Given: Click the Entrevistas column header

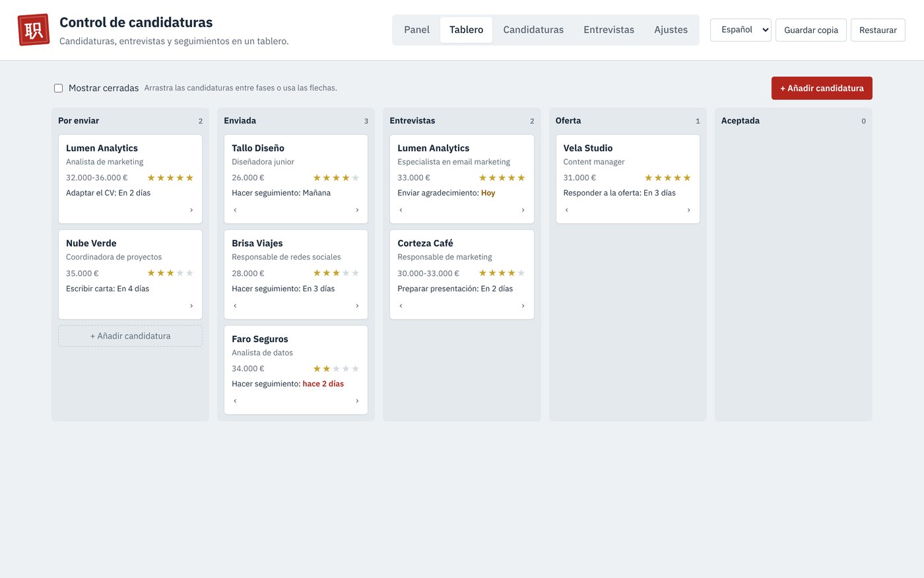Looking at the screenshot, I should [x=412, y=121].
